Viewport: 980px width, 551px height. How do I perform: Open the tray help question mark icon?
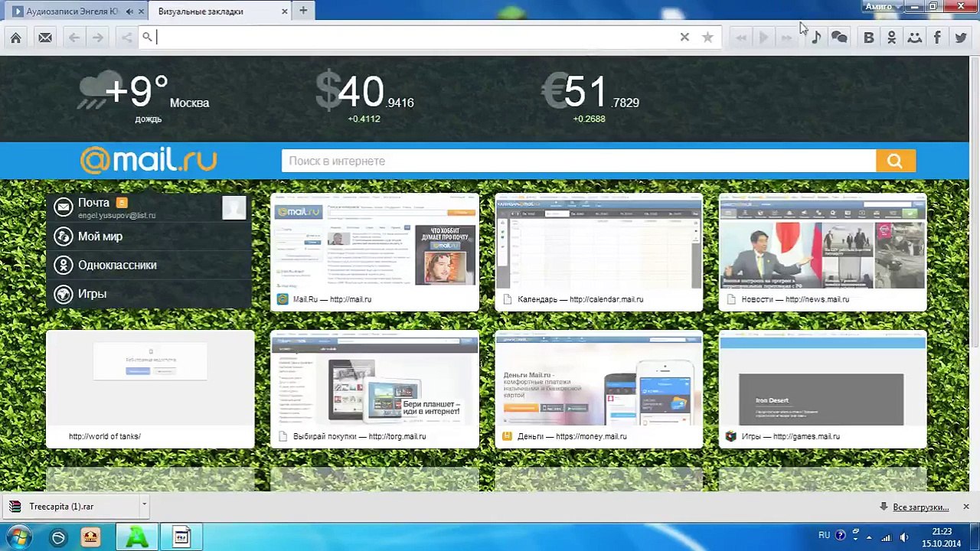(x=841, y=536)
